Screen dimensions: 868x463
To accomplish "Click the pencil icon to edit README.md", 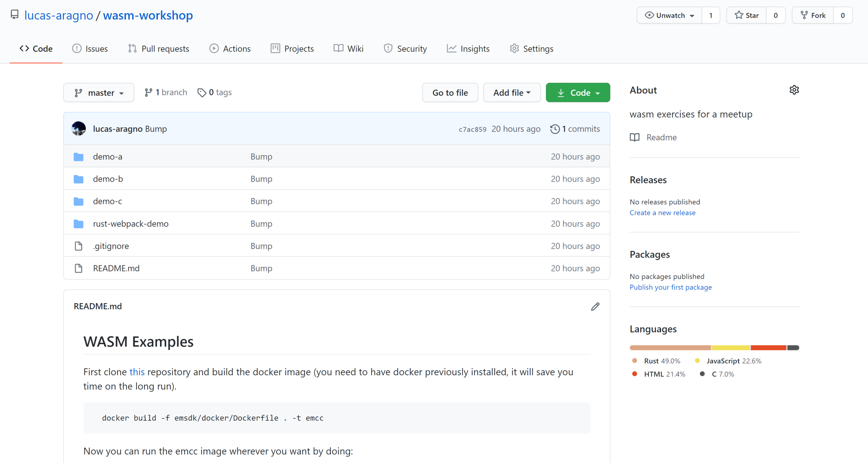I will coord(595,306).
